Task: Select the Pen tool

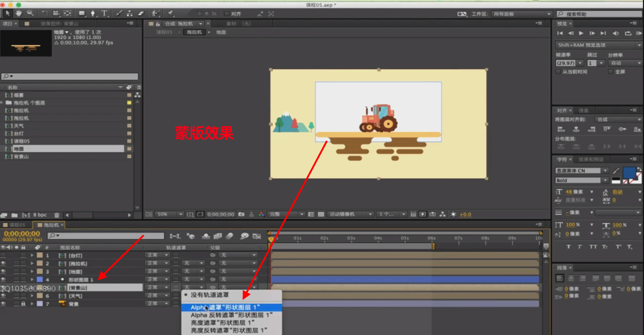Action: [93, 13]
